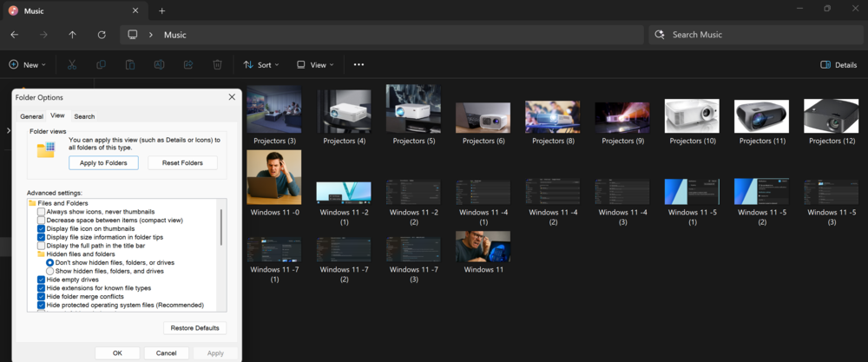The width and height of the screenshot is (868, 362).
Task: Select the Windows 11 -0 thumbnail
Action: 274,177
